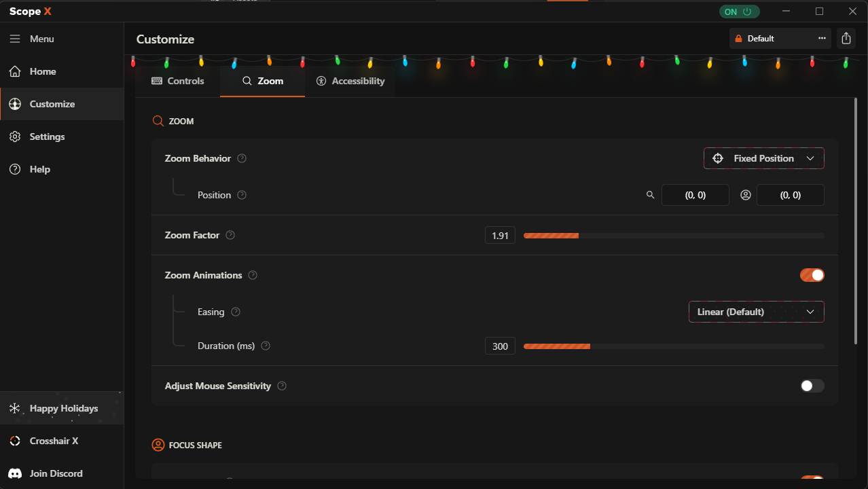Screen dimensions: 868x489
Task: Click the help icon next to Zoom Behavior
Action: (242, 158)
